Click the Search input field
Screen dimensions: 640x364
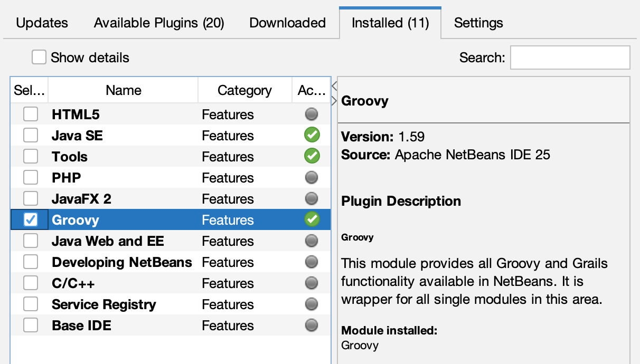coord(570,58)
